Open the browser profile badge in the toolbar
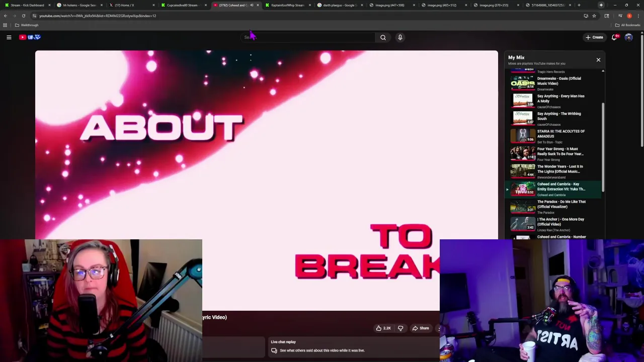The height and width of the screenshot is (362, 644). coord(629,16)
